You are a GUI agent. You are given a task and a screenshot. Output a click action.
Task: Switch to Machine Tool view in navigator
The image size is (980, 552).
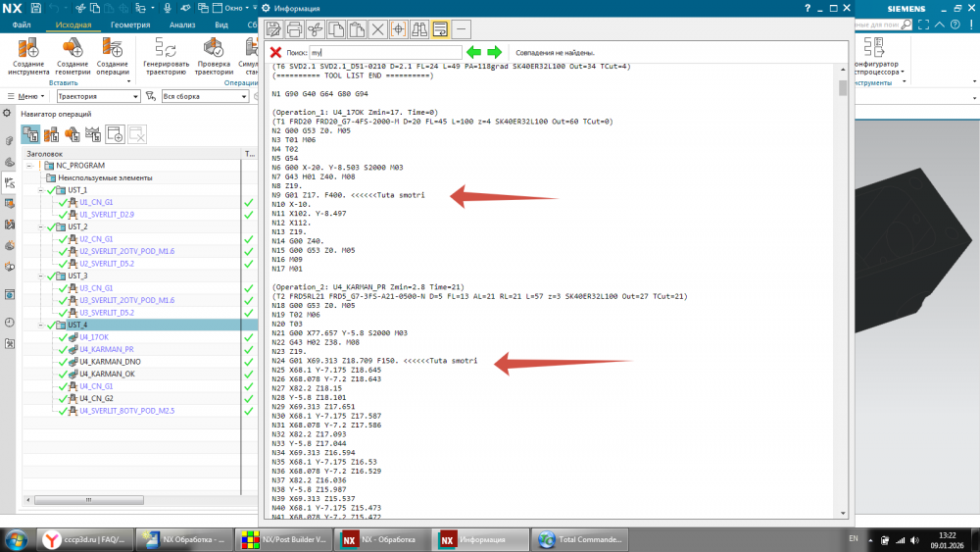click(49, 133)
